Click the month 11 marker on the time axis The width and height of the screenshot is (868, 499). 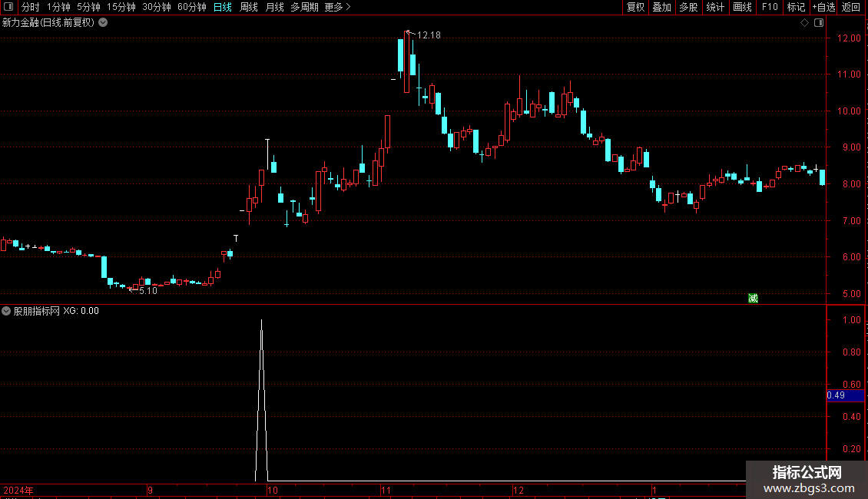coord(386,490)
